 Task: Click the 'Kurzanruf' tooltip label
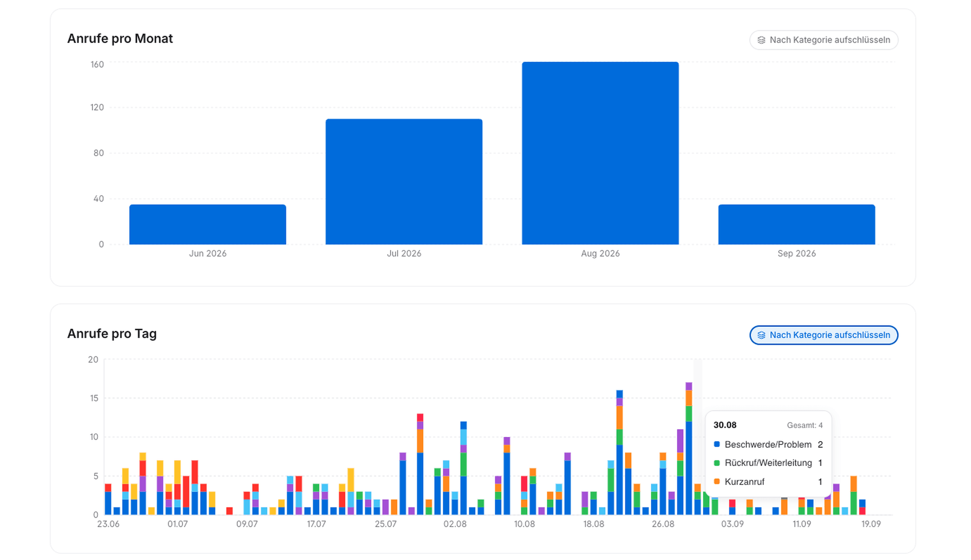(x=744, y=481)
